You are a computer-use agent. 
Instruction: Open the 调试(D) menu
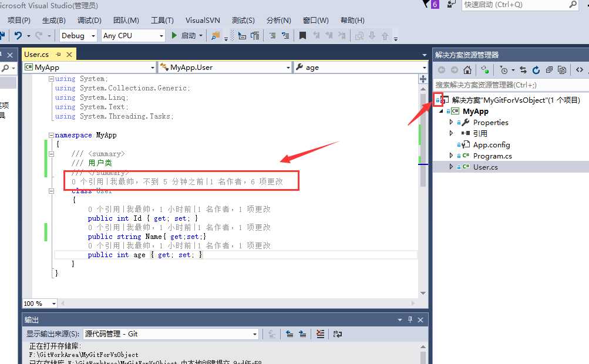coord(89,21)
